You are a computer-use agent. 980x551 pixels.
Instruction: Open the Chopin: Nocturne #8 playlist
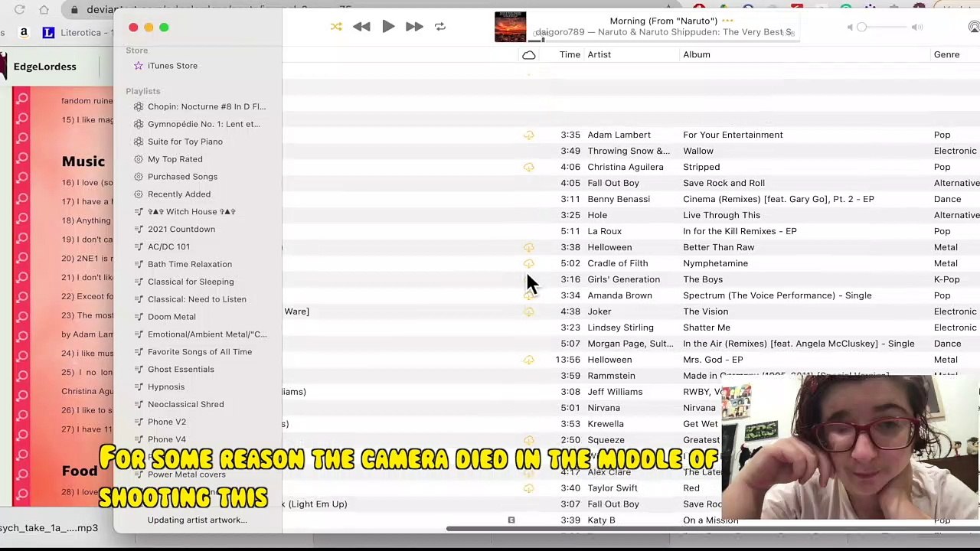206,106
